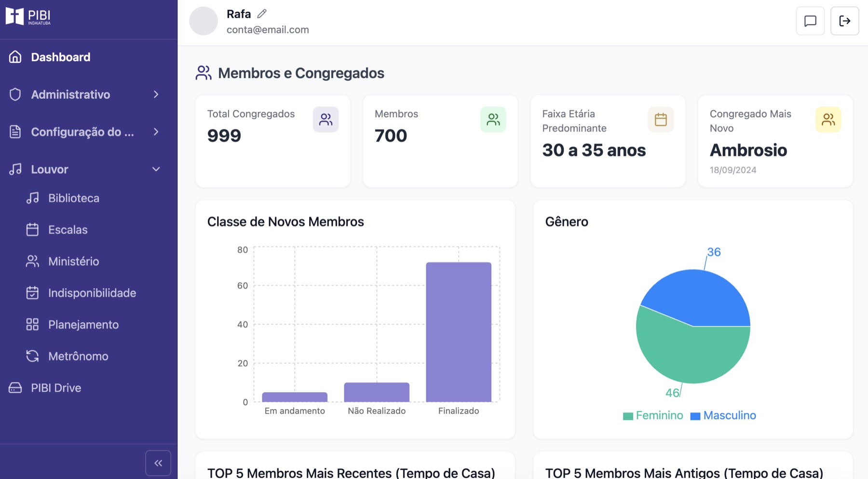Click the Administrativo shield icon
Viewport: 868px width, 479px height.
15,95
